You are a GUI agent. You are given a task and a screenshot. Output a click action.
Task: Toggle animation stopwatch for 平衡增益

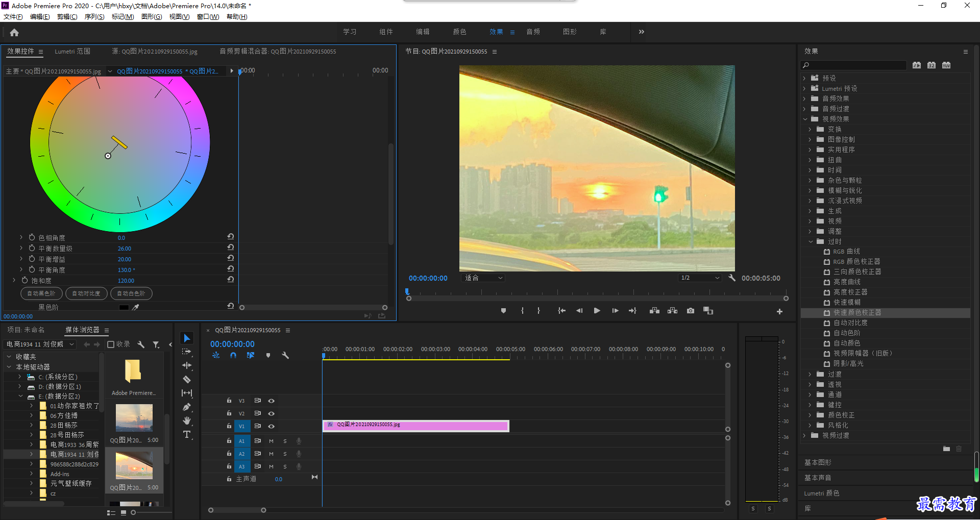coord(32,259)
